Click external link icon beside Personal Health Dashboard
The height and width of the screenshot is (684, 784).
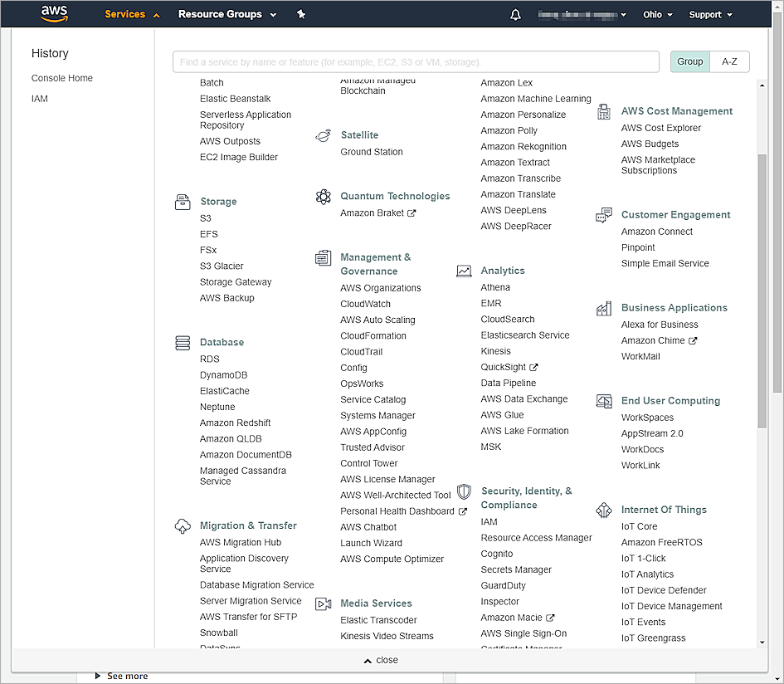coord(462,511)
